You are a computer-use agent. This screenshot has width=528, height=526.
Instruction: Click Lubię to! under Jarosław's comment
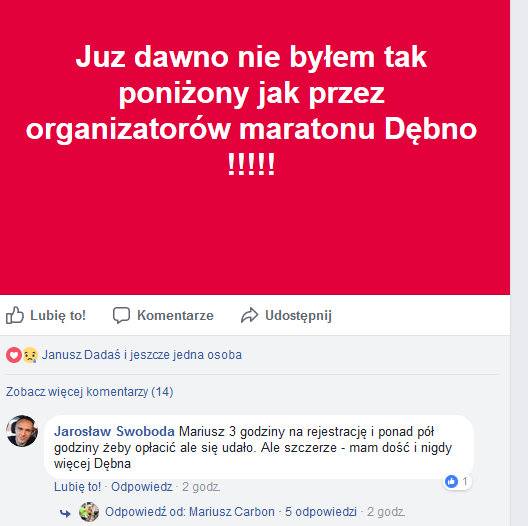click(x=77, y=487)
